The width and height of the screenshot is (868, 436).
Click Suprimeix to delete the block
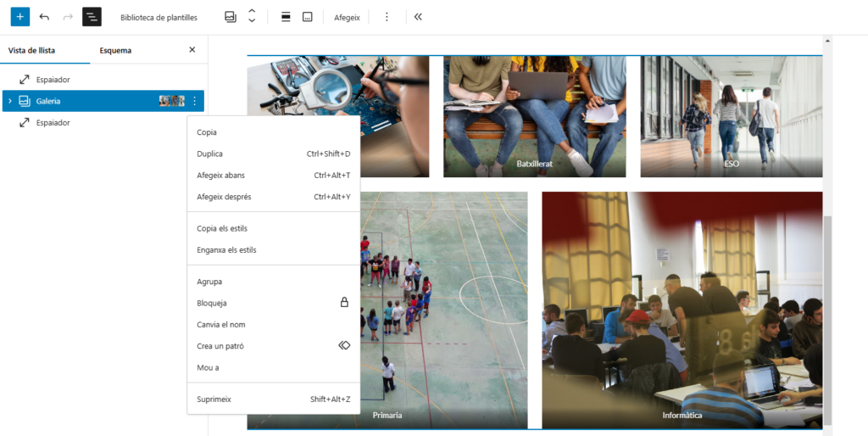tap(214, 399)
